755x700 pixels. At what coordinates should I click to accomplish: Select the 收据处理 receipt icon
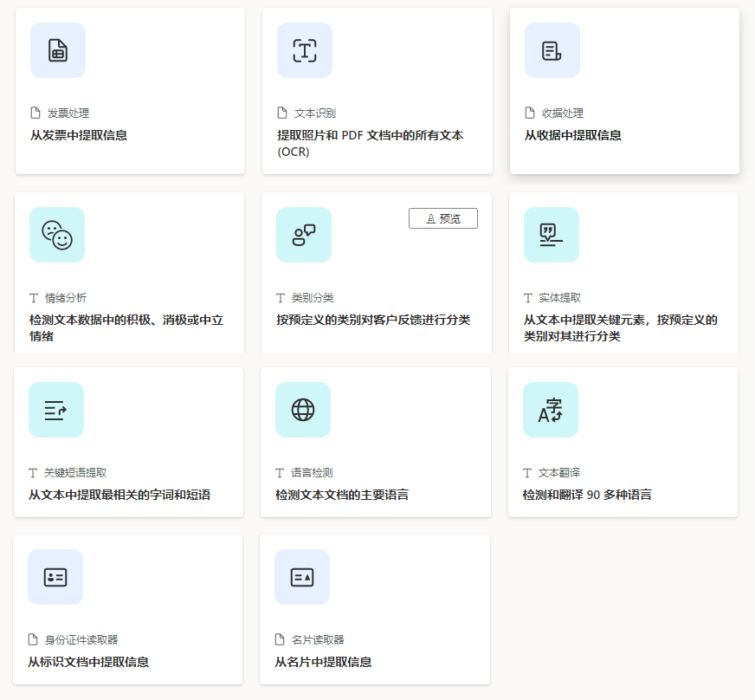551,50
